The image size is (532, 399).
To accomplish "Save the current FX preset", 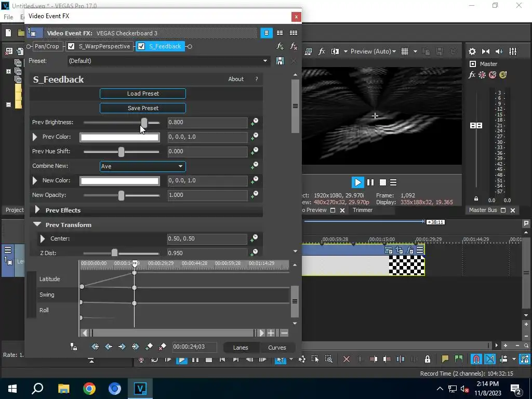I will (280, 61).
